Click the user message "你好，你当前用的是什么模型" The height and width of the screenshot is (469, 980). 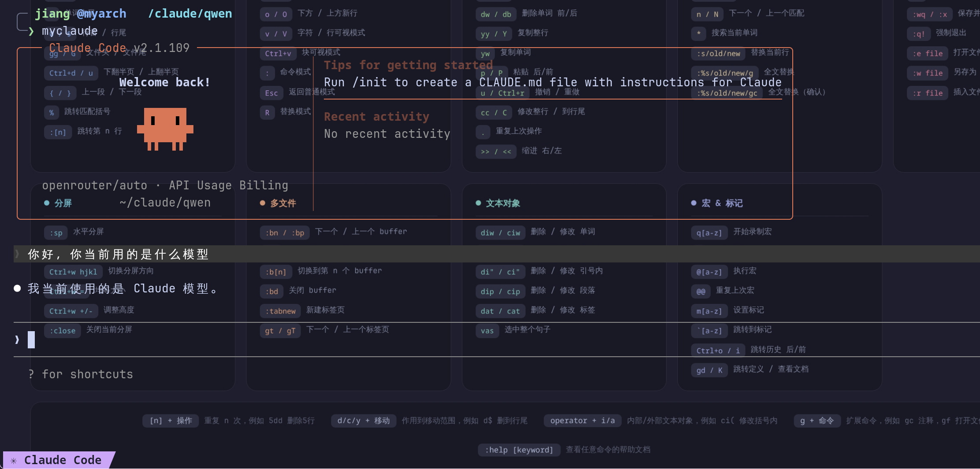118,254
